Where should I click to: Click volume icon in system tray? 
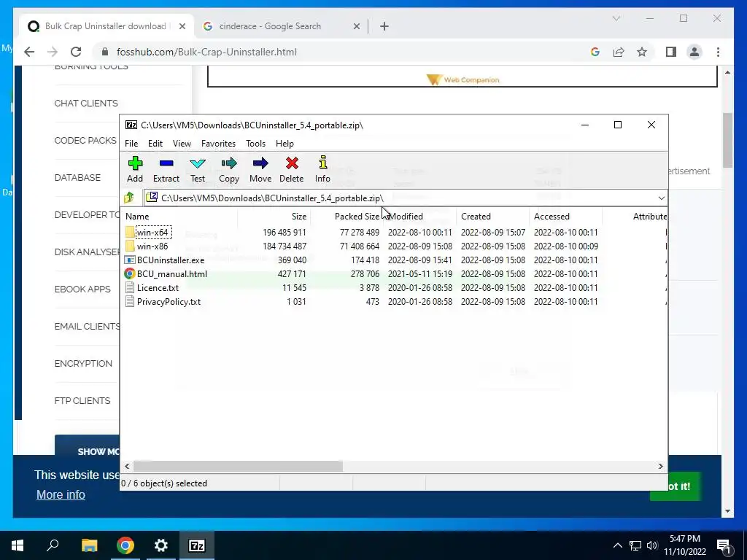pos(652,545)
